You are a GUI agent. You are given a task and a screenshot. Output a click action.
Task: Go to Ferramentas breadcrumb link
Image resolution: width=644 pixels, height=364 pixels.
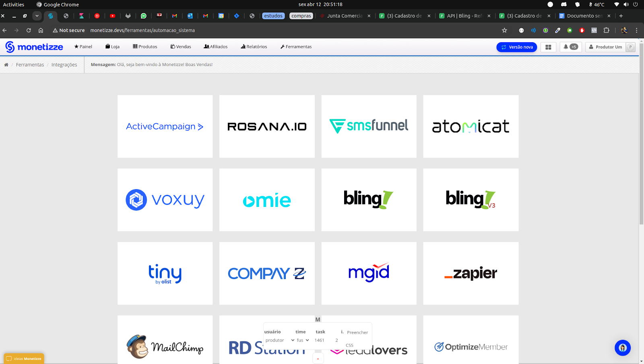(x=30, y=65)
